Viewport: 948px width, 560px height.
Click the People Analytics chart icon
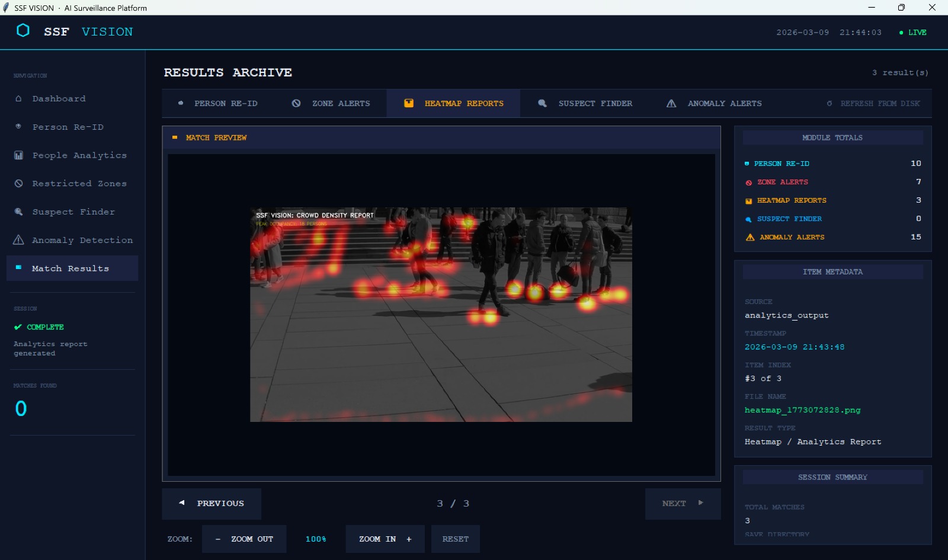click(18, 155)
